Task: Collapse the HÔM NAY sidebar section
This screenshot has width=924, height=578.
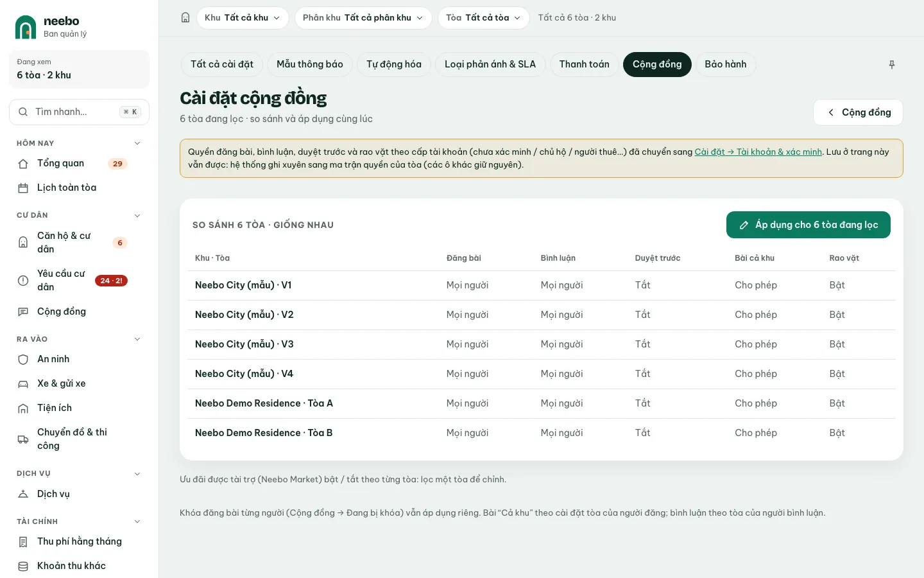Action: click(137, 143)
